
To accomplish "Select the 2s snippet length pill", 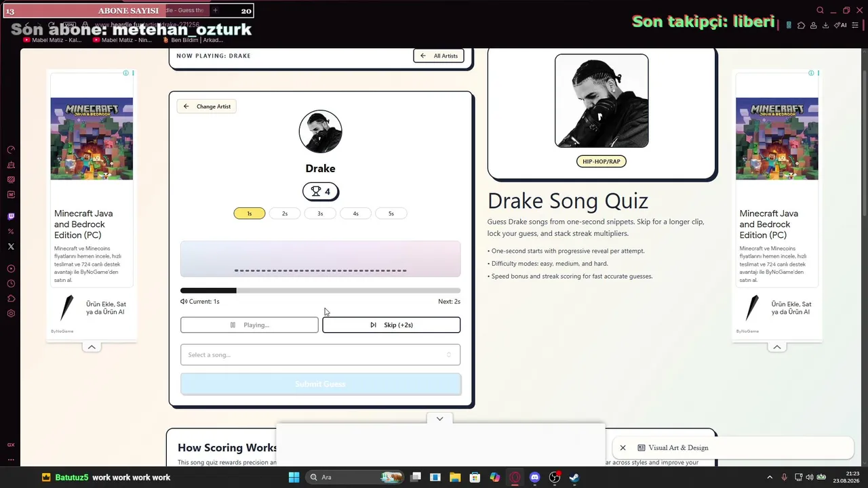I will tap(285, 213).
